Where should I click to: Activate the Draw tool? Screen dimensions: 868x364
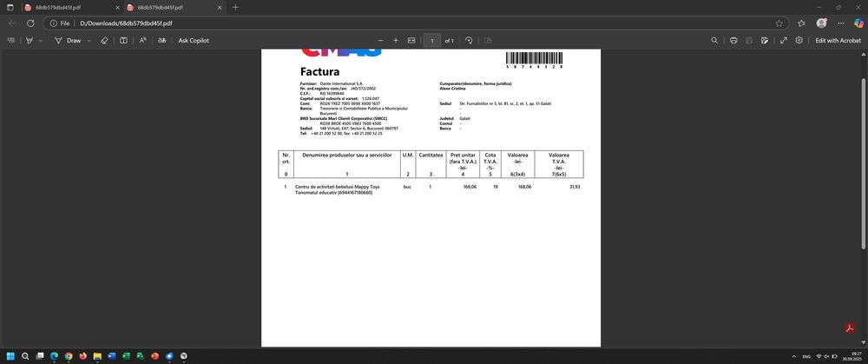click(68, 41)
